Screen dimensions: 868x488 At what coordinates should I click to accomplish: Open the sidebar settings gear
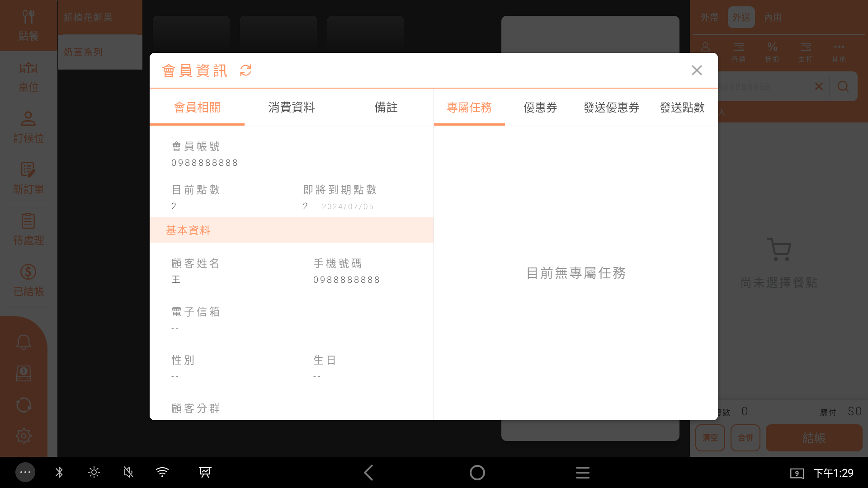coord(24,436)
